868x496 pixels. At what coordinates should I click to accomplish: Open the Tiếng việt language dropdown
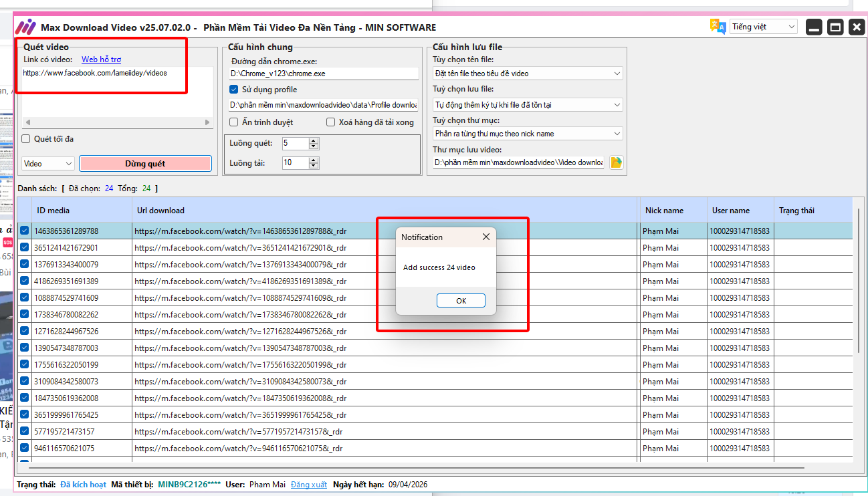764,27
